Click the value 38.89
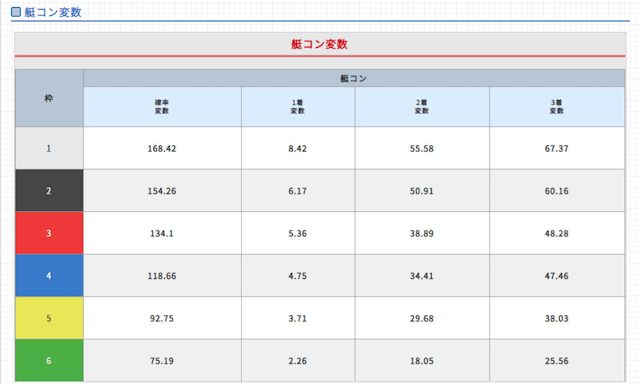The height and width of the screenshot is (384, 640). pyautogui.click(x=422, y=233)
